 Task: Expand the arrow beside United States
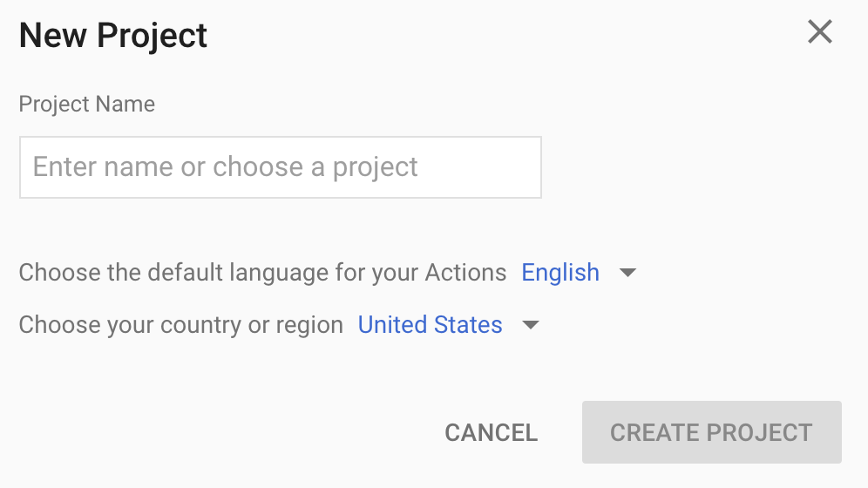530,326
